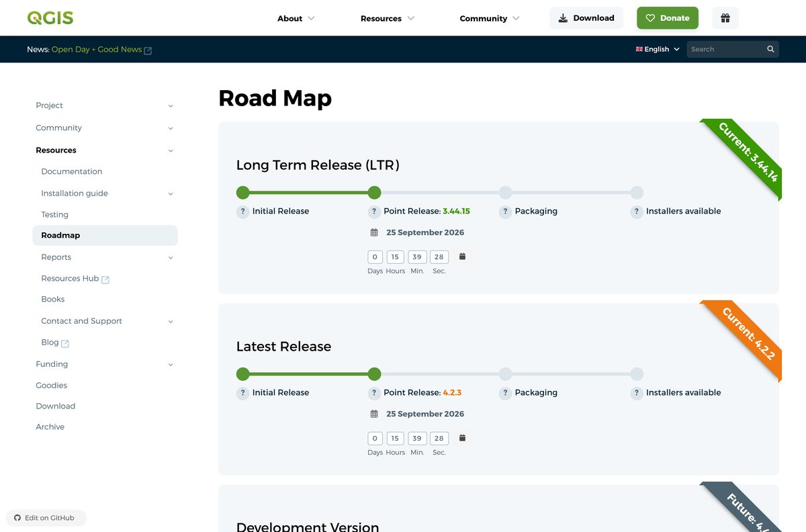Screen dimensions: 806x532
Task: Click the LTR Packaging timeline node
Action: (x=505, y=193)
